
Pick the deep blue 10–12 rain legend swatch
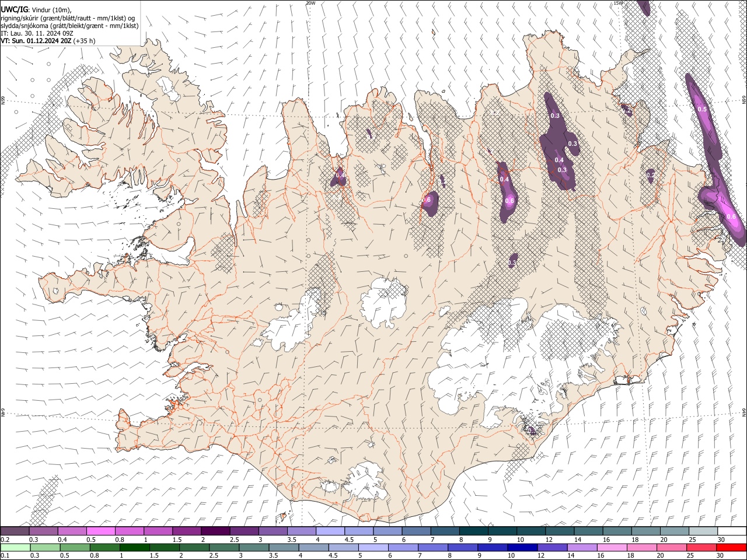[522, 547]
